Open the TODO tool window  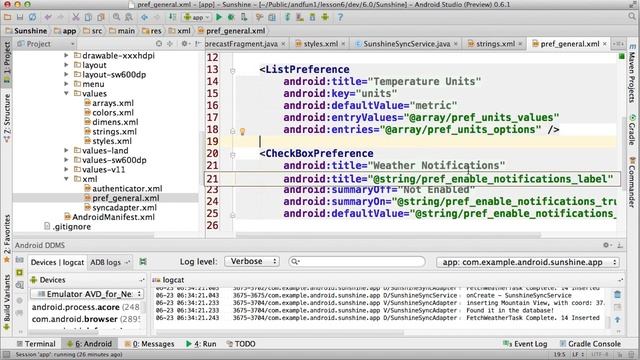(x=241, y=344)
